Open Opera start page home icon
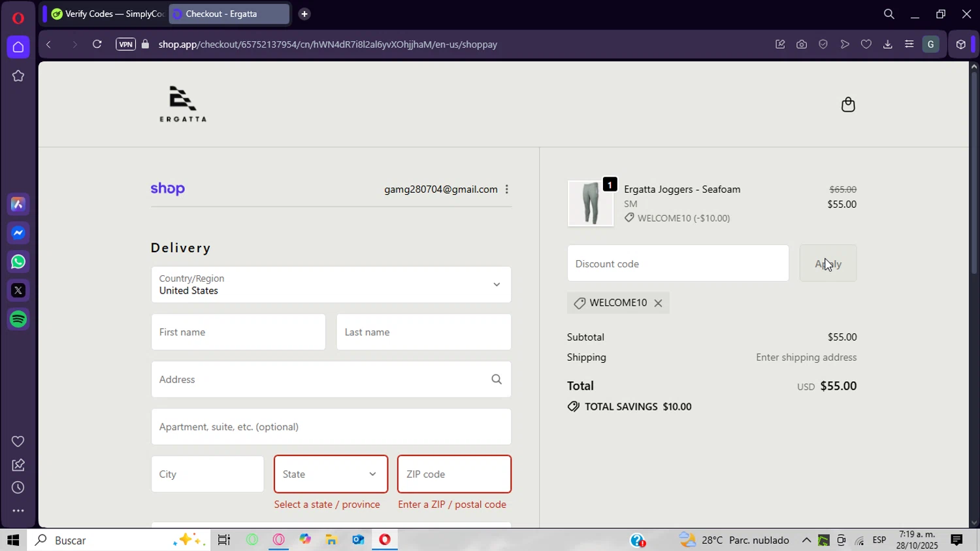Screen dimensions: 980x551 pos(18,47)
